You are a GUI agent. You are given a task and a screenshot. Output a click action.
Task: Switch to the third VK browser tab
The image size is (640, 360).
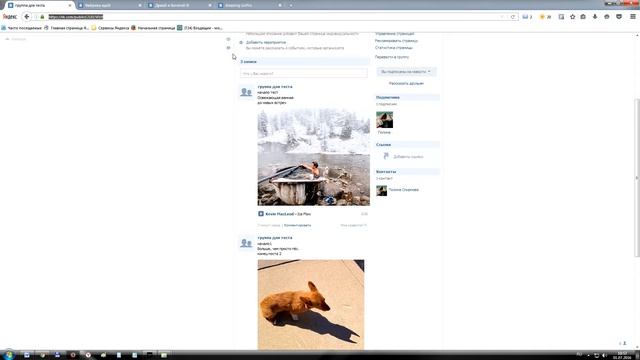[x=180, y=5]
